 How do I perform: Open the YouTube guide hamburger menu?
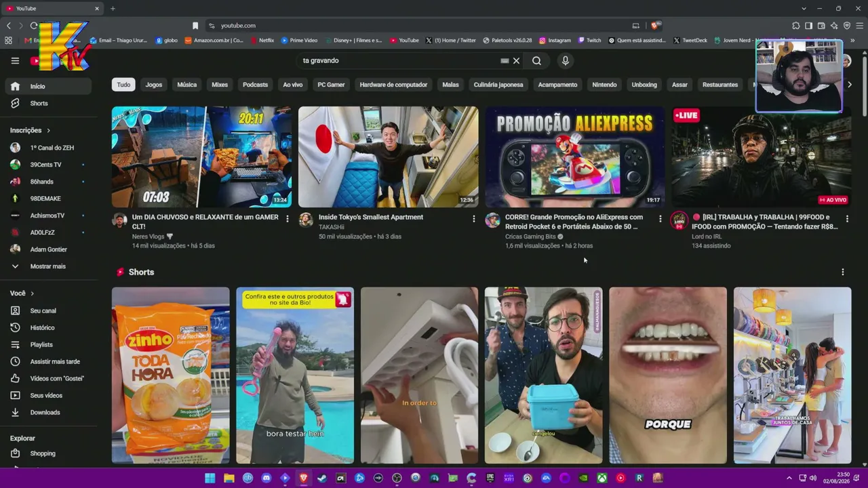pyautogui.click(x=15, y=60)
